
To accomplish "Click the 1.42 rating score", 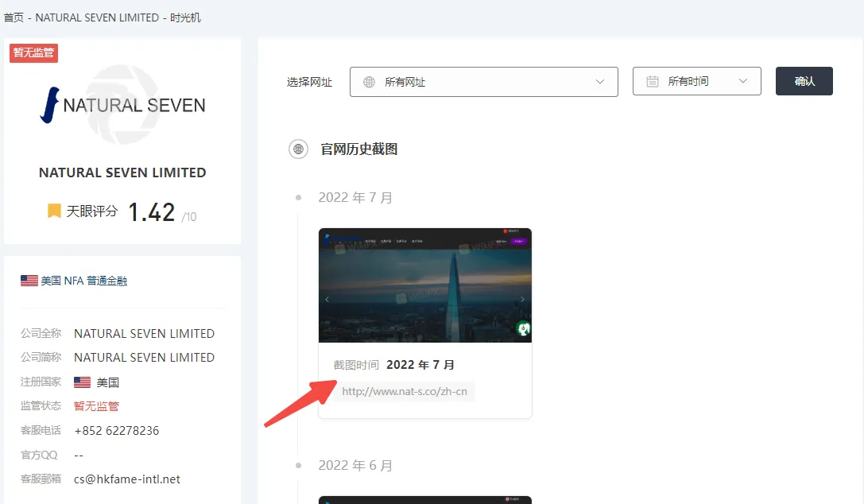I will [x=152, y=212].
